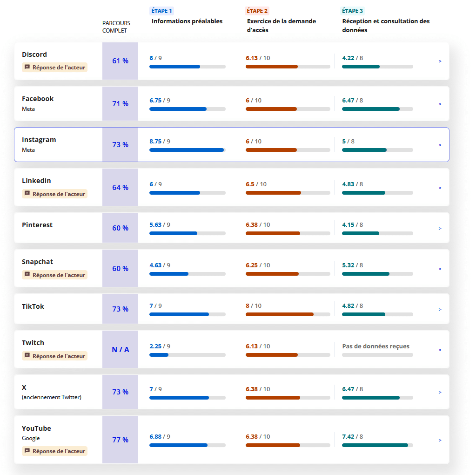
Task: Click TikTok's orange 8 / 10 progress bar
Action: [288, 314]
